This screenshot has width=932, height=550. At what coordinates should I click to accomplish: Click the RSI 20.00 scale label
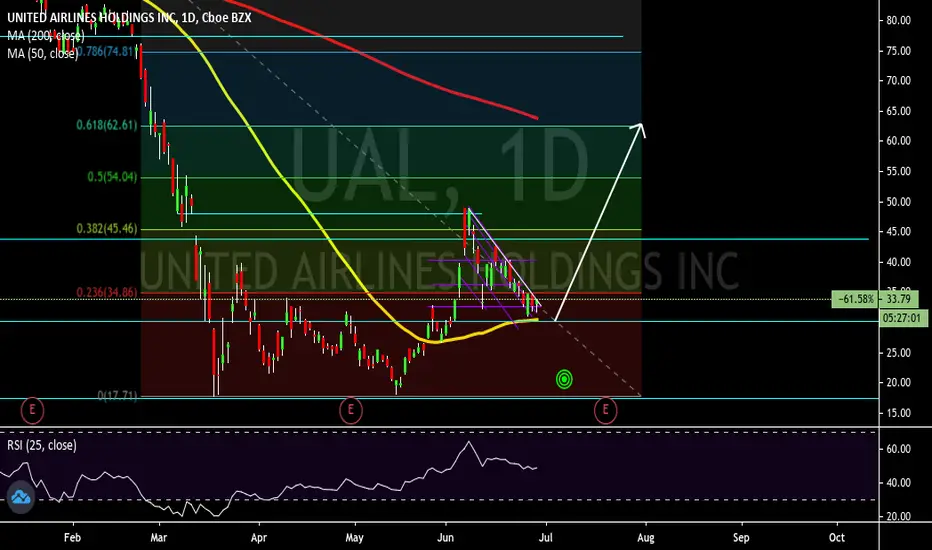pos(898,516)
